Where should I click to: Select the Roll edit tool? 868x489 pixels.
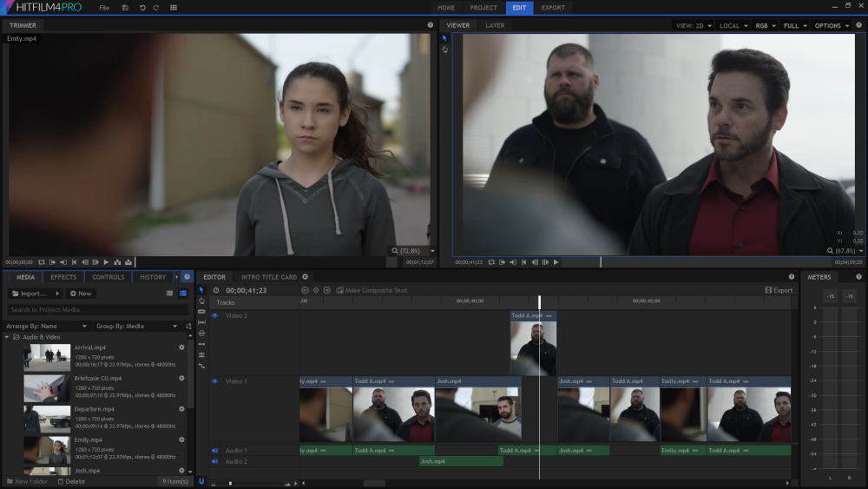(201, 355)
